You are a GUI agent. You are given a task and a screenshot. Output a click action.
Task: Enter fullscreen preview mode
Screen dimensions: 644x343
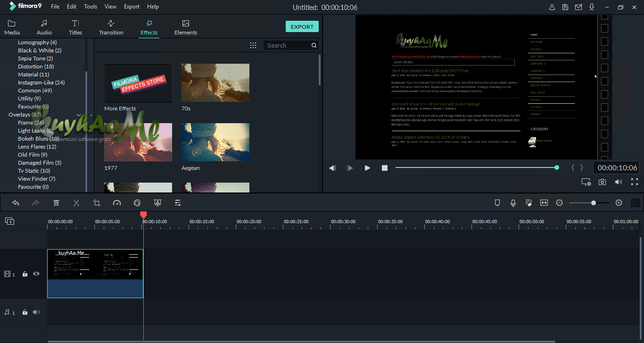635,182
